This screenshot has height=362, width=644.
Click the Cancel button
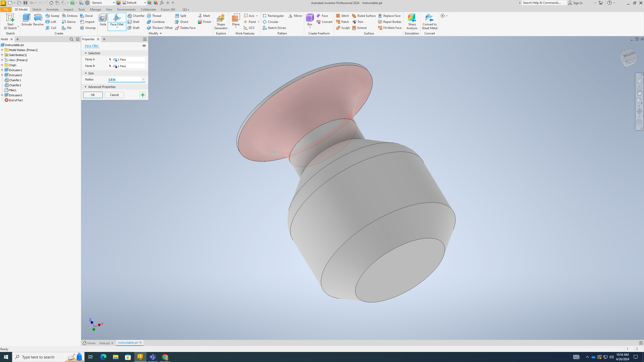pyautogui.click(x=114, y=95)
